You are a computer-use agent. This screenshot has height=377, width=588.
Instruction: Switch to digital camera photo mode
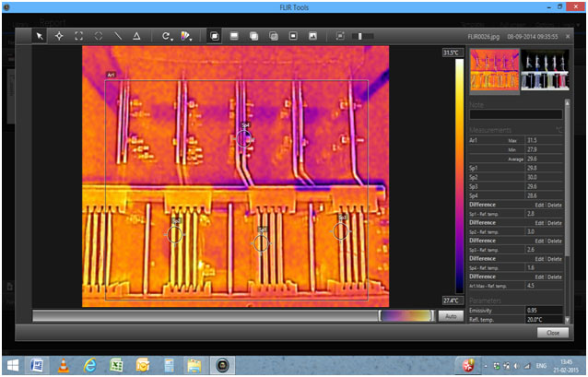pos(312,36)
